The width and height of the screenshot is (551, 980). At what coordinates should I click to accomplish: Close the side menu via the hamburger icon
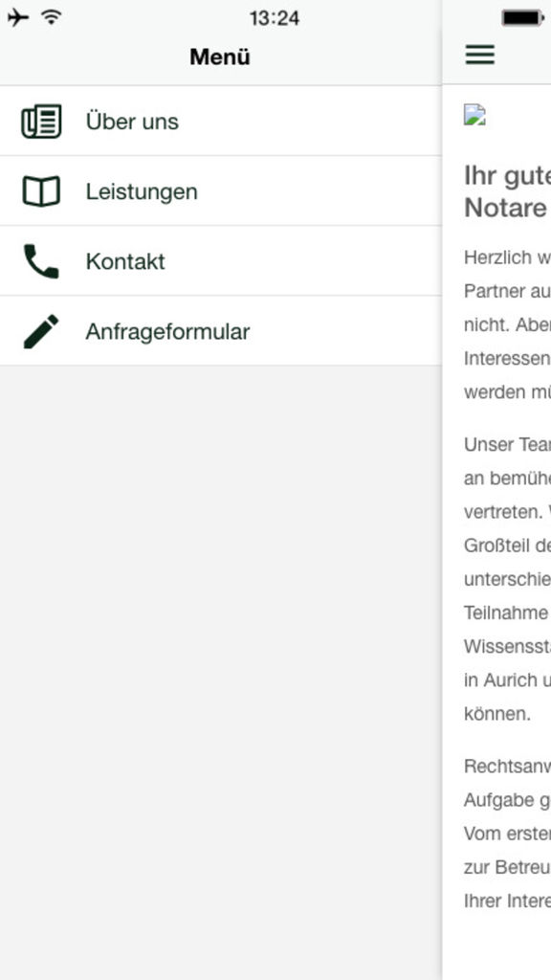tap(480, 55)
